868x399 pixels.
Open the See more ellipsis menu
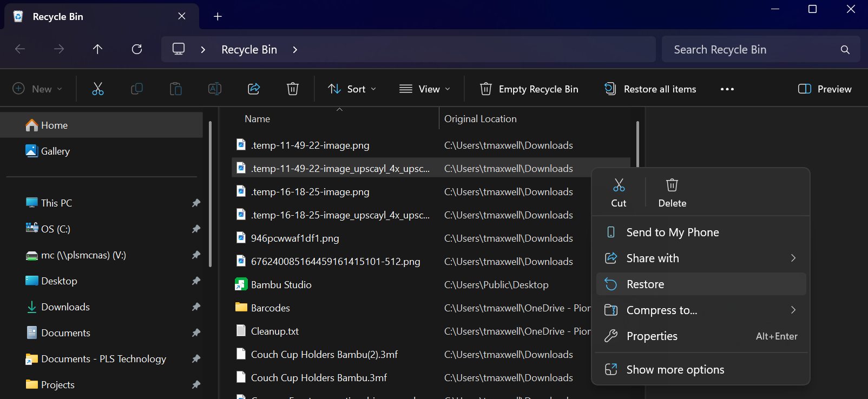pos(727,89)
